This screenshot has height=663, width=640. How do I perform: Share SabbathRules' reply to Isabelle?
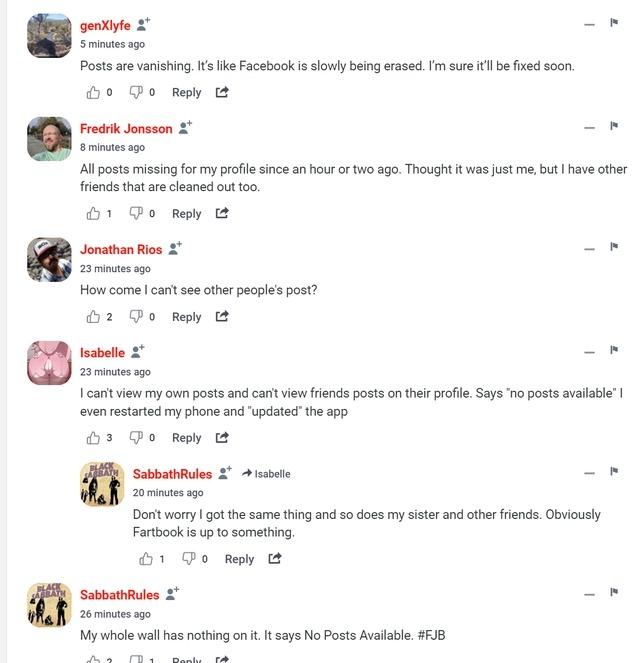(275, 559)
